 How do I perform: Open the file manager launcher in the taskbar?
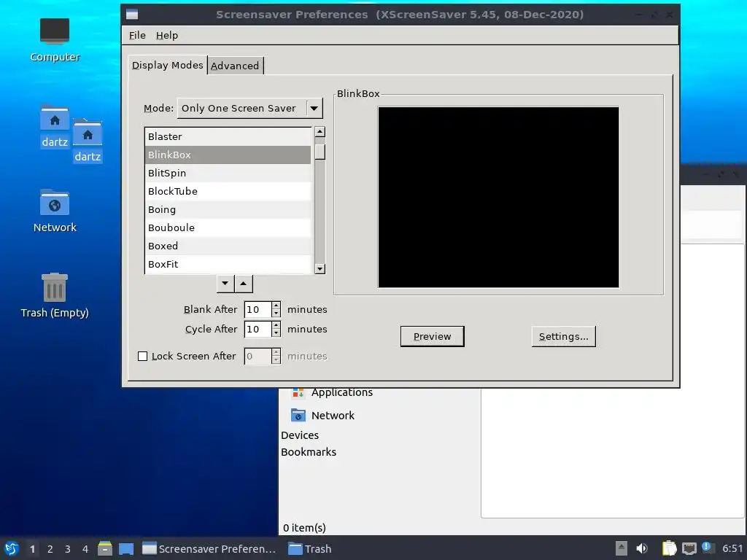[x=105, y=548]
